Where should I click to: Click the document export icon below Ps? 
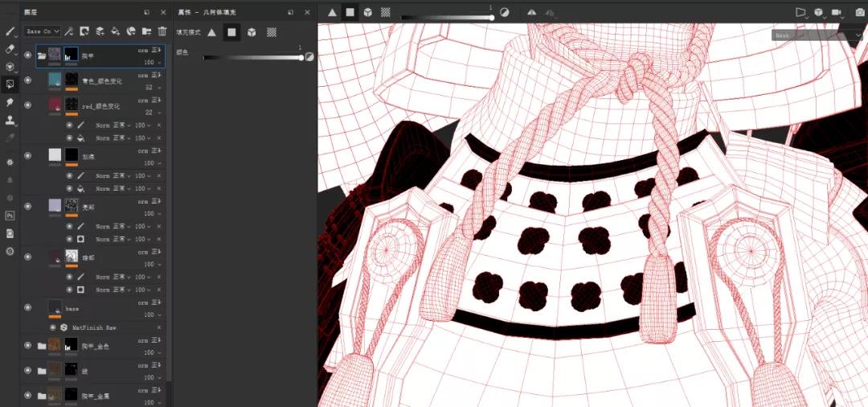[x=10, y=233]
